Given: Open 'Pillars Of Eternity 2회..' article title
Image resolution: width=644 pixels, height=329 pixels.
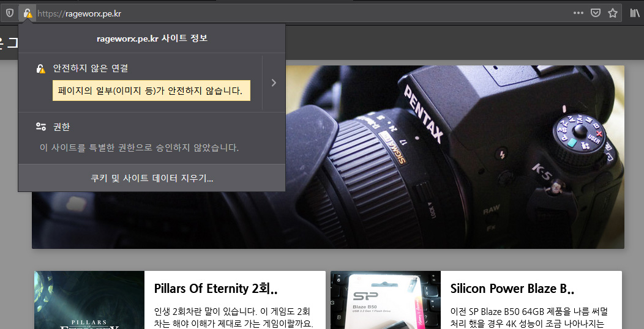Looking at the screenshot, I should click(x=215, y=289).
